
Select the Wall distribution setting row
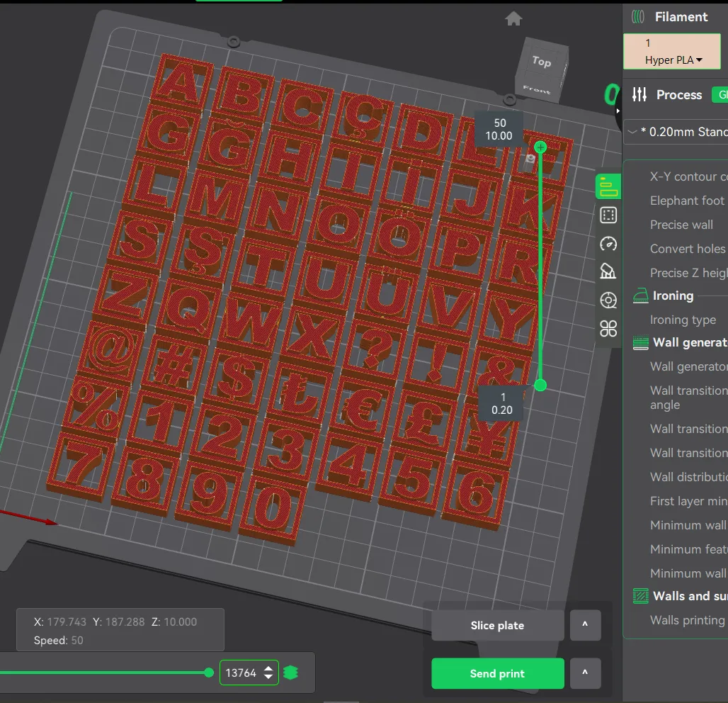pyautogui.click(x=689, y=477)
